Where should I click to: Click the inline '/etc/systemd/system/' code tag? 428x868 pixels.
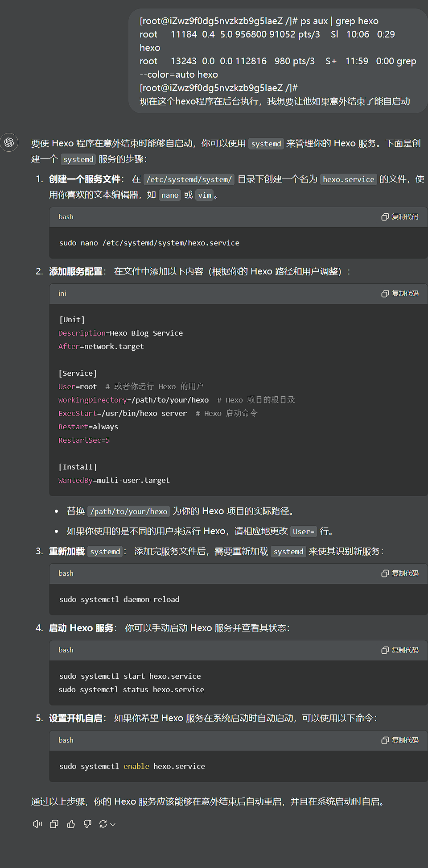pos(189,179)
